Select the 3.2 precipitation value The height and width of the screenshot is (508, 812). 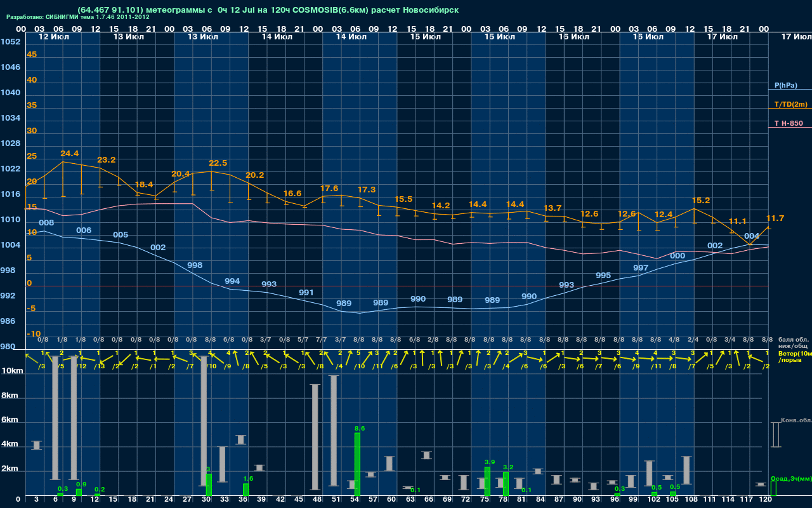(508, 467)
